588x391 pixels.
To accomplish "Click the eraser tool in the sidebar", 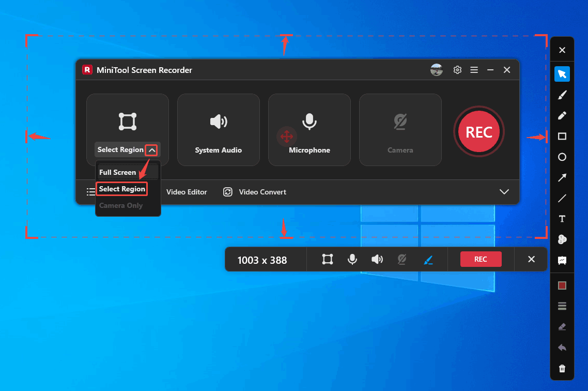I will click(x=562, y=326).
